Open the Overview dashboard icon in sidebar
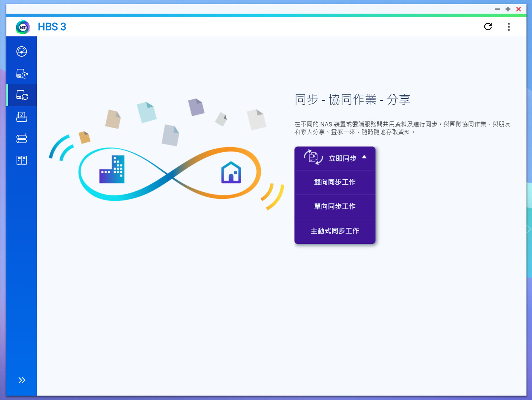The image size is (532, 400). (22, 51)
